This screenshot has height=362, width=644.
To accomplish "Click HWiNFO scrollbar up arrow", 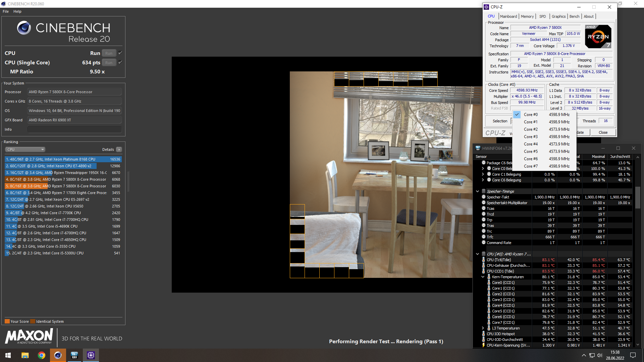I will pyautogui.click(x=638, y=157).
